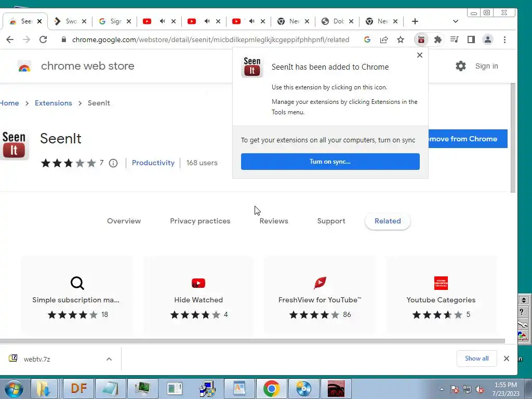532x399 pixels.
Task: Close the SeenIt added notification popup
Action: (x=420, y=55)
